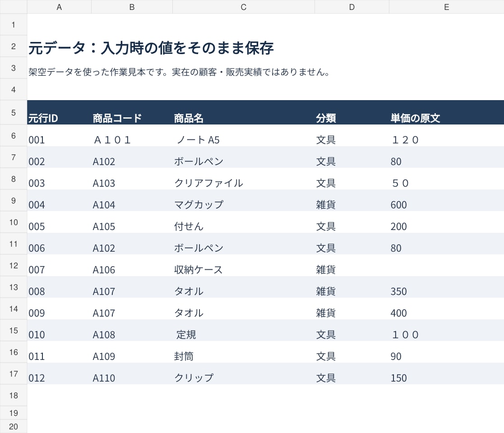Select cell with ID 005
Image resolution: width=504 pixels, height=433 pixels.
(x=59, y=222)
